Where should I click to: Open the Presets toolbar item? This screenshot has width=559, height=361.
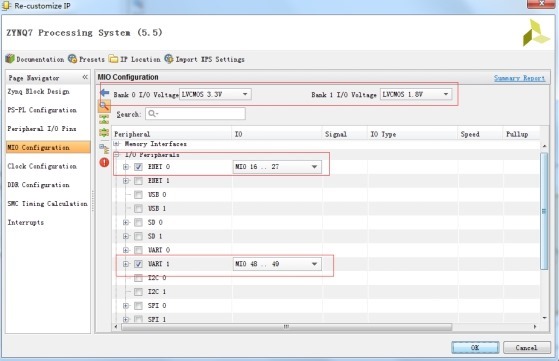coord(87,59)
